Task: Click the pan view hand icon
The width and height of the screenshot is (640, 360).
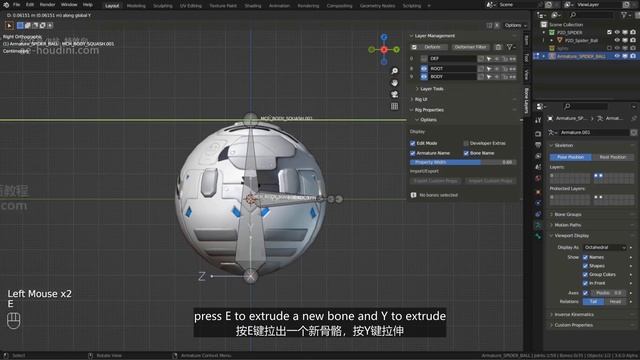Action: (394, 83)
